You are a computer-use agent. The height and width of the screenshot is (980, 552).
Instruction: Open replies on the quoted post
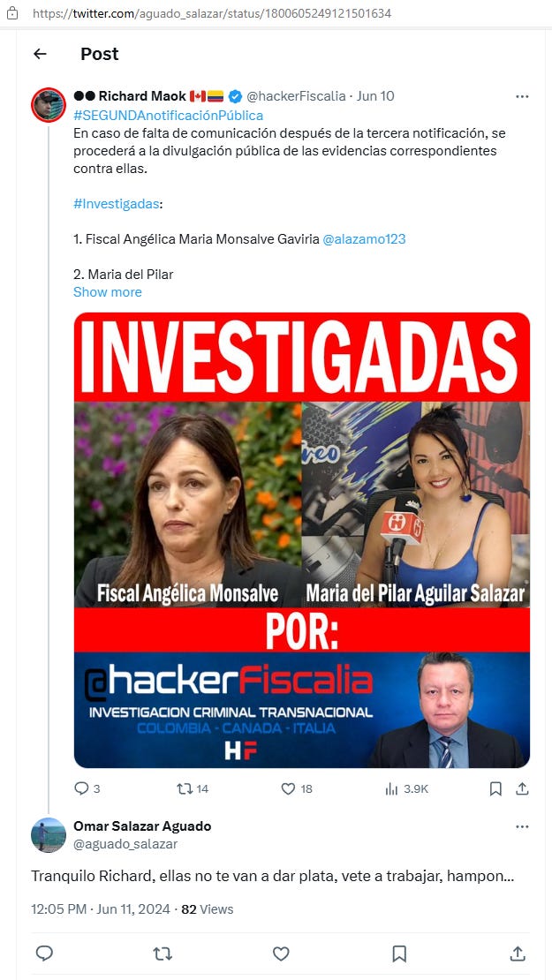click(87, 788)
